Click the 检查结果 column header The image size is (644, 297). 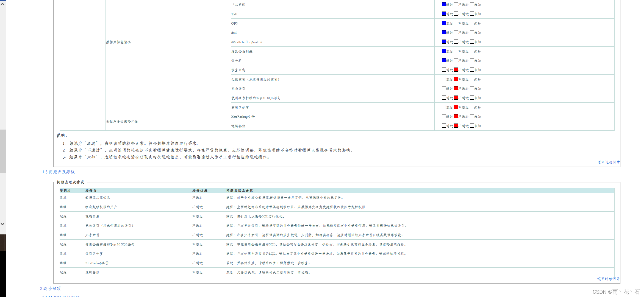pos(200,190)
